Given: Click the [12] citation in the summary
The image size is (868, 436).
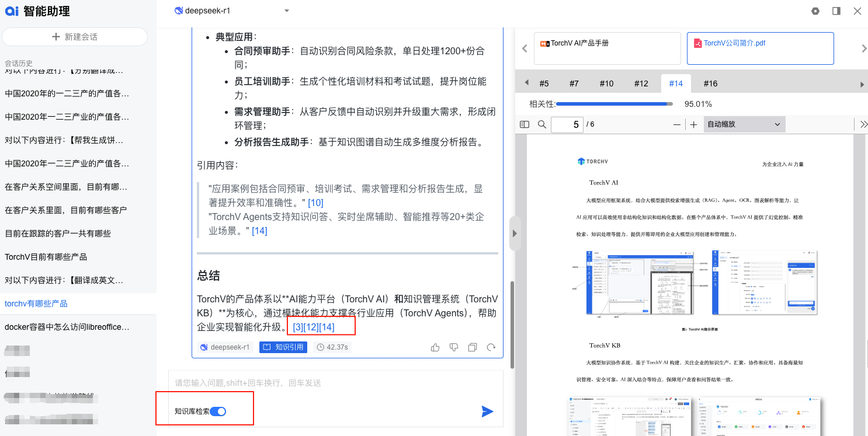Looking at the screenshot, I should click(x=311, y=327).
